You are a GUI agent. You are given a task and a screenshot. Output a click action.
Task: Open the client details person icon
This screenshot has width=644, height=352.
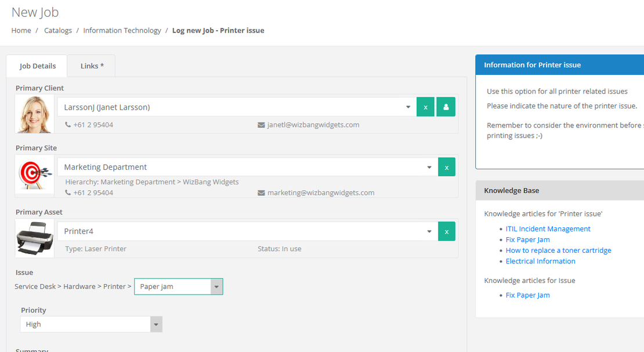[x=446, y=107]
